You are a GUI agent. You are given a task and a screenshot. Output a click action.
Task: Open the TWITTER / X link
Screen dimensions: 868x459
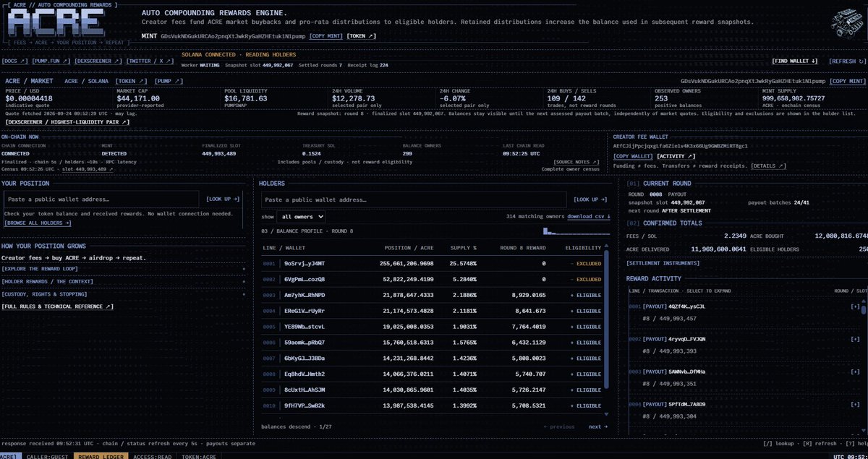click(x=149, y=61)
